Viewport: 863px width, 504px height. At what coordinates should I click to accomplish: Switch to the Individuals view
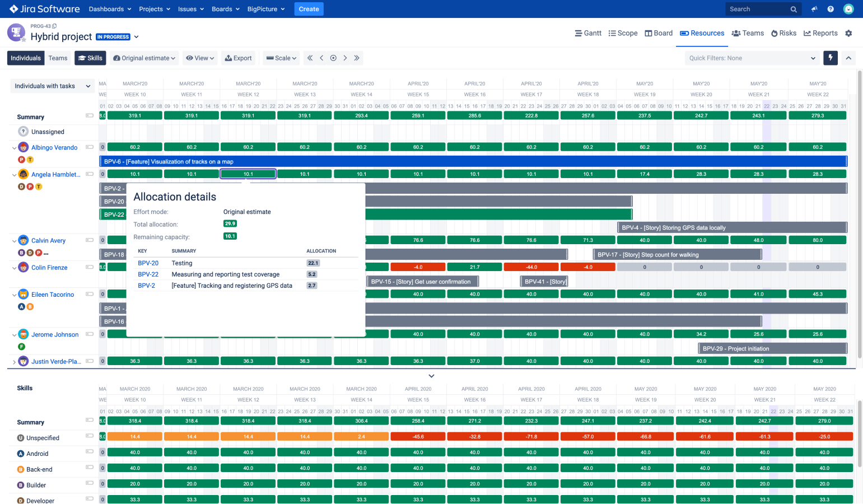pyautogui.click(x=26, y=58)
